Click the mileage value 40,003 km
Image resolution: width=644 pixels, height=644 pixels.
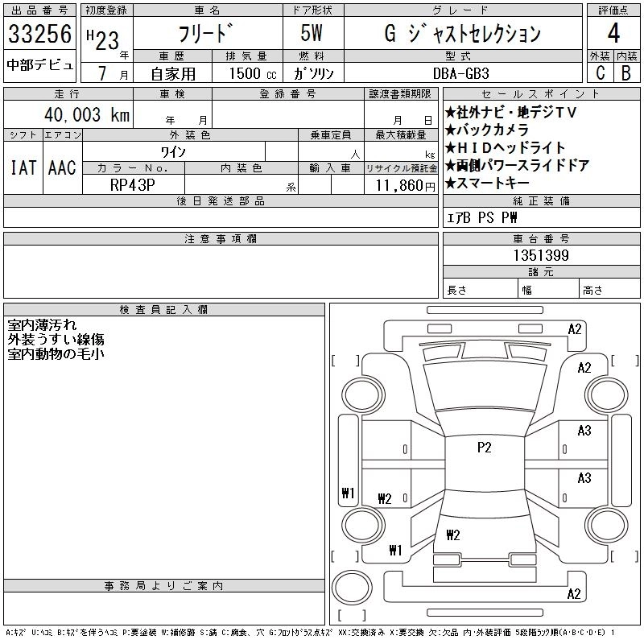pyautogui.click(x=87, y=114)
